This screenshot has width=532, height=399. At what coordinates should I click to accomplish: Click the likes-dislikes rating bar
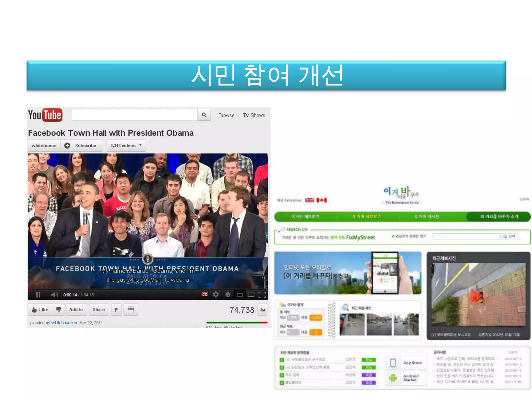(x=237, y=323)
